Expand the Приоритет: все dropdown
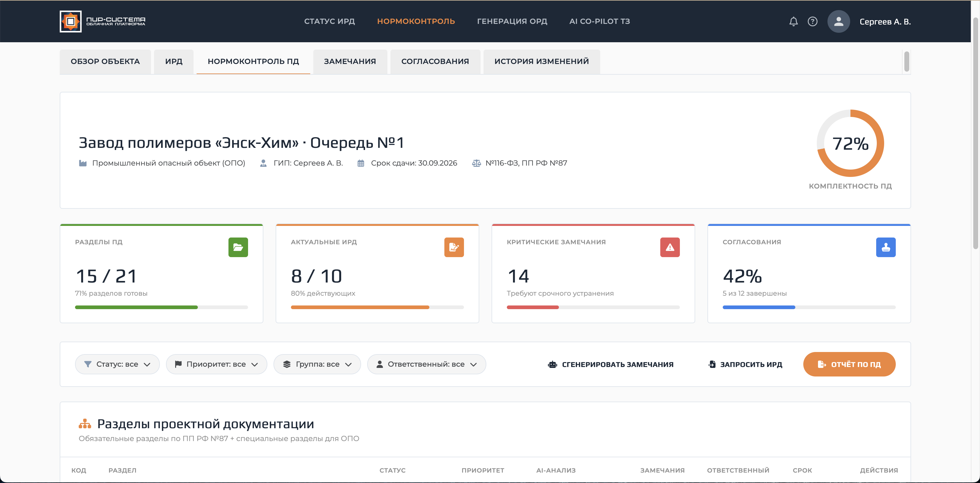Viewport: 980px width, 483px height. 217,364
